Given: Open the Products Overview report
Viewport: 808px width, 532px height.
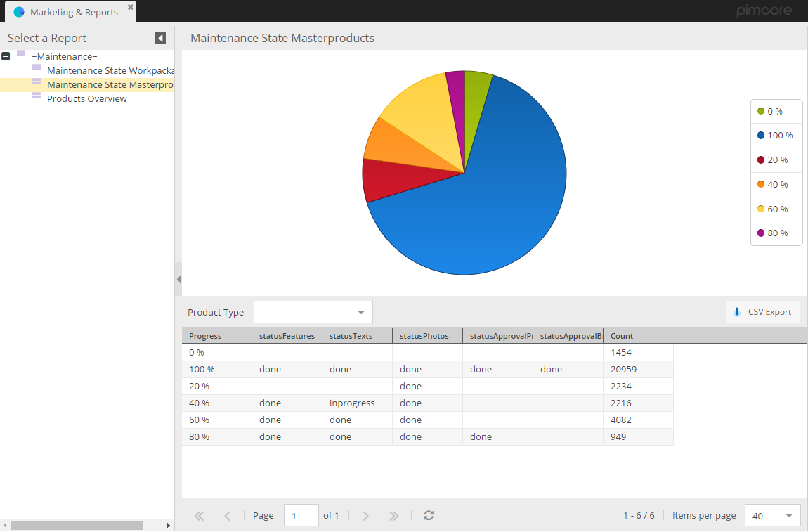Looking at the screenshot, I should 86,99.
